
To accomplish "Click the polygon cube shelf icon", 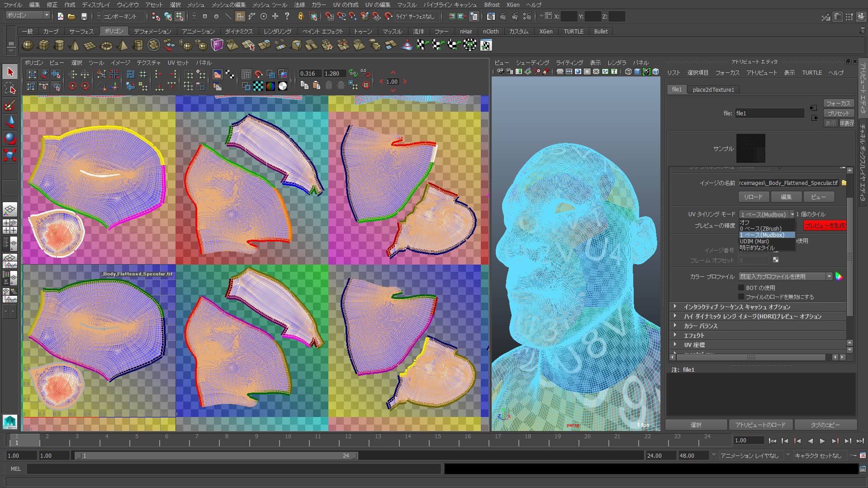I will click(x=43, y=45).
